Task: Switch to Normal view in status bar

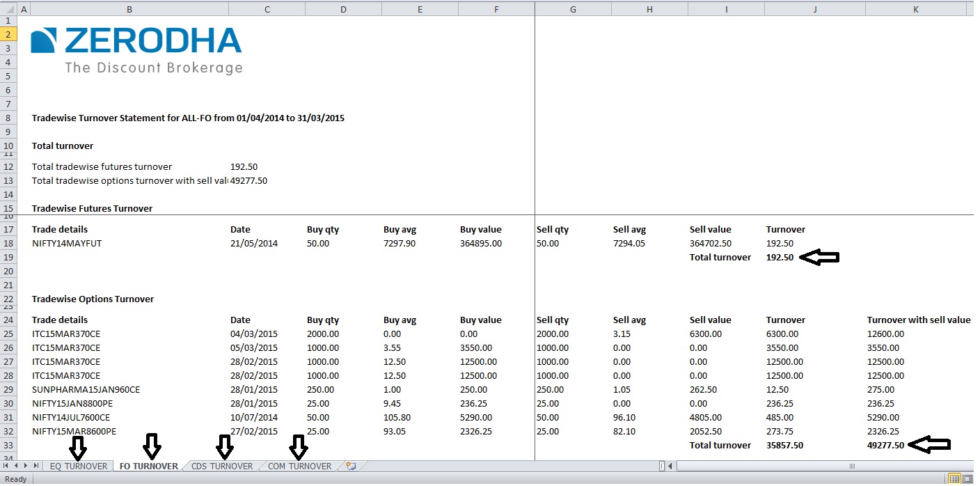Action: coord(955,479)
